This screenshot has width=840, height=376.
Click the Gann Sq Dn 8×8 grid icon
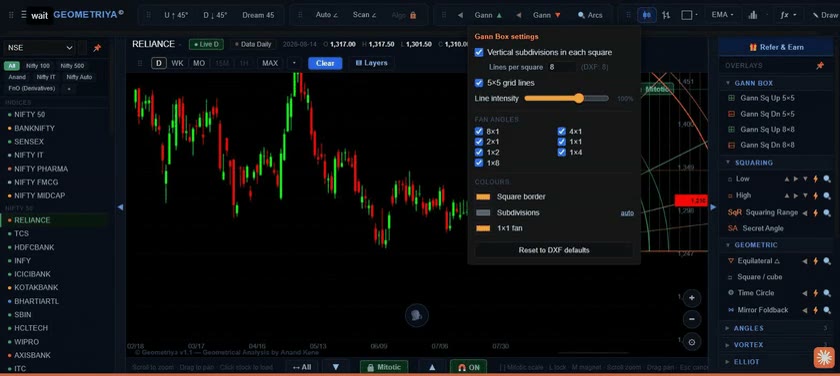pos(731,145)
